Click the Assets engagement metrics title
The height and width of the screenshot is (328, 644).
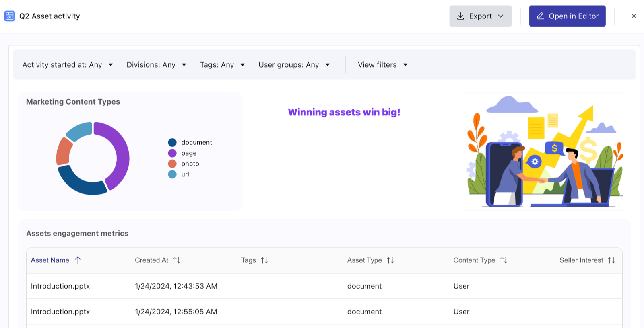[x=77, y=233]
